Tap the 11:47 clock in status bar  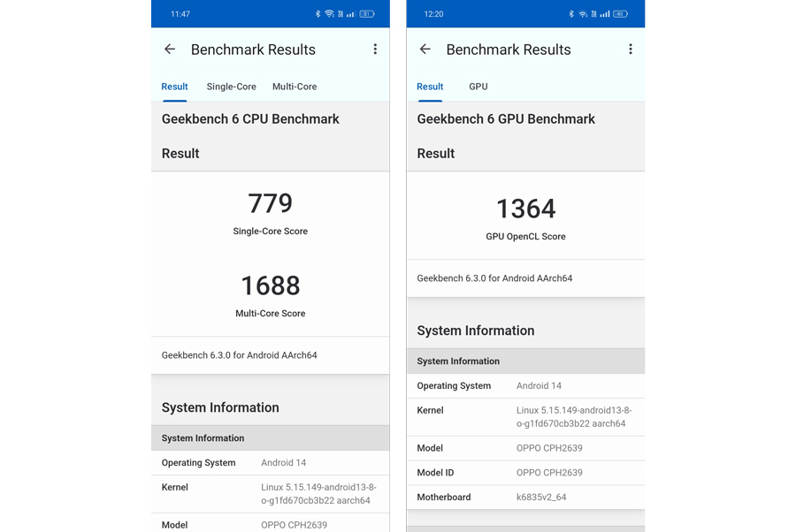coord(180,13)
